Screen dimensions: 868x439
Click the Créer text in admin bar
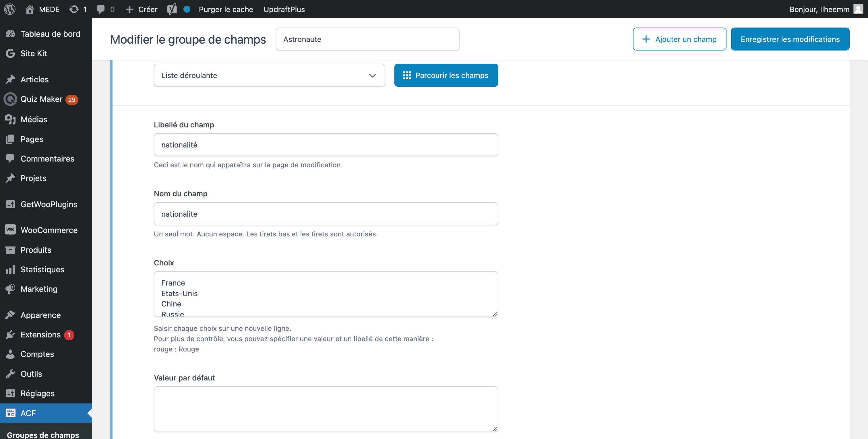148,9
